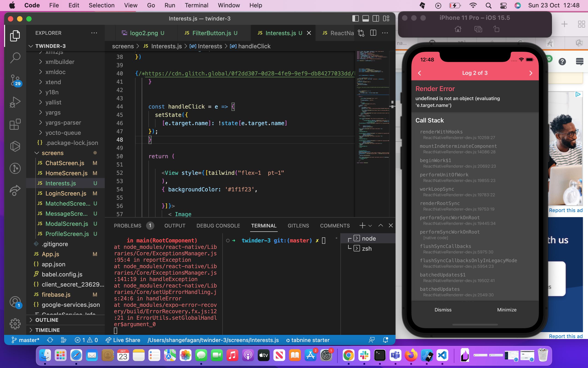Open Explorer more actions ellipsis
The image size is (588, 368).
click(x=94, y=33)
